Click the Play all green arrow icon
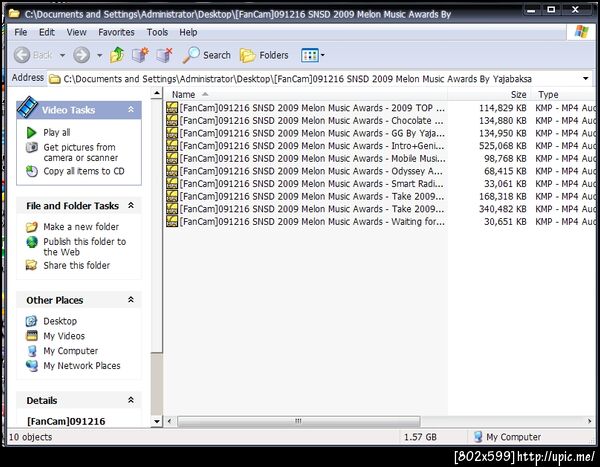The height and width of the screenshot is (467, 600). 31,133
